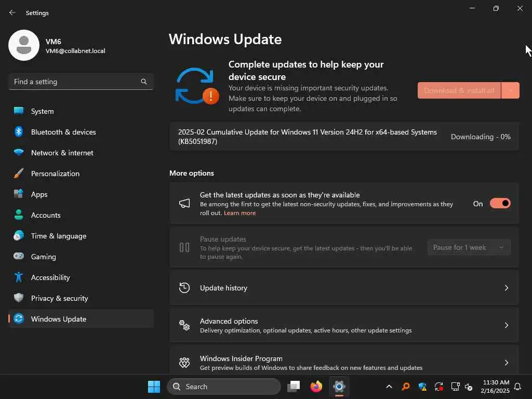Expand the Update history chevron

click(x=506, y=288)
